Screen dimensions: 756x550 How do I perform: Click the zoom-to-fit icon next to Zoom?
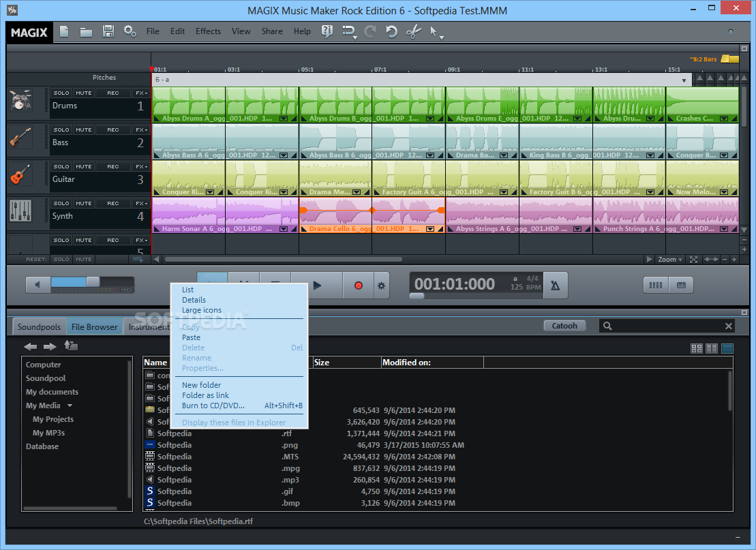pyautogui.click(x=693, y=260)
